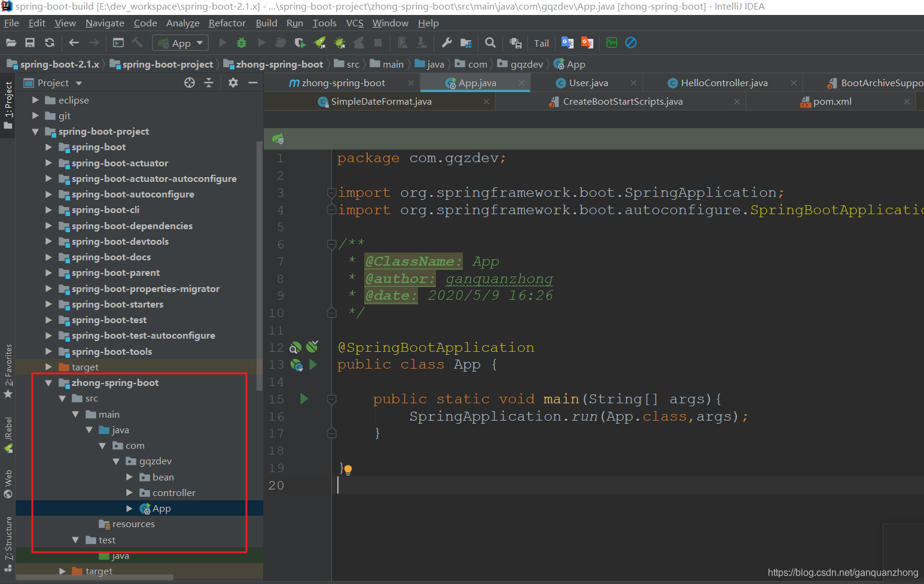Switch to the User.java tab
The width and height of the screenshot is (924, 584).
588,83
